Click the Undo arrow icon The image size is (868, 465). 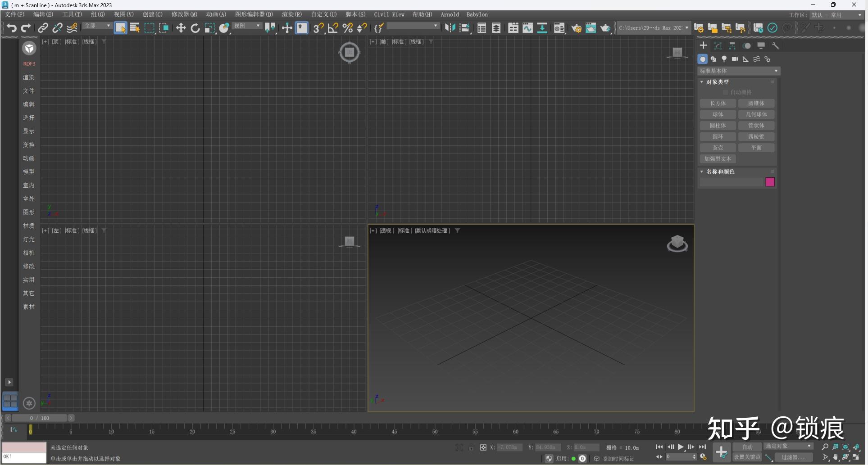click(x=11, y=28)
